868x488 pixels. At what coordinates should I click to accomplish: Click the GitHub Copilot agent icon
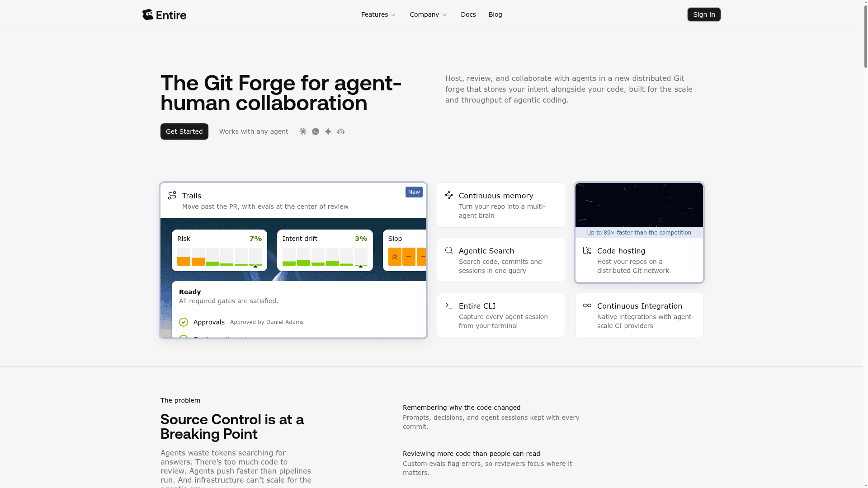point(341,131)
